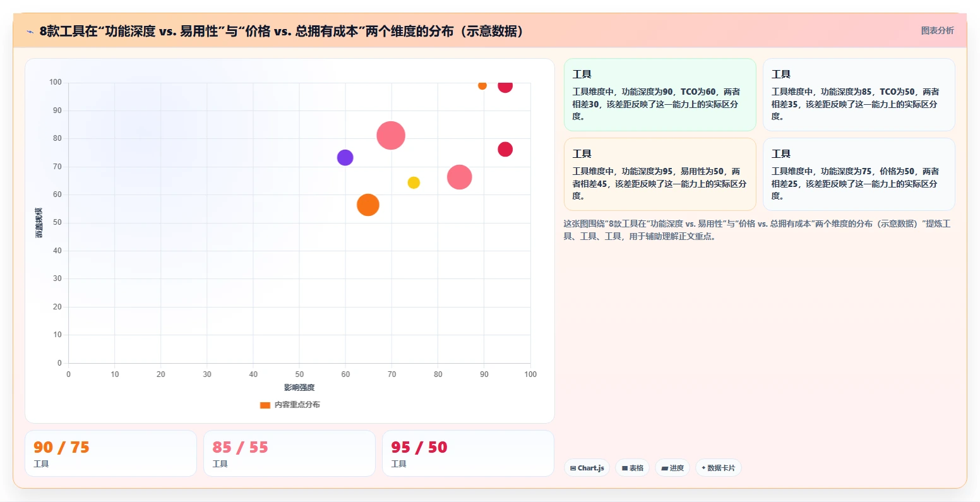Click the orange legend swatch

pos(265,405)
